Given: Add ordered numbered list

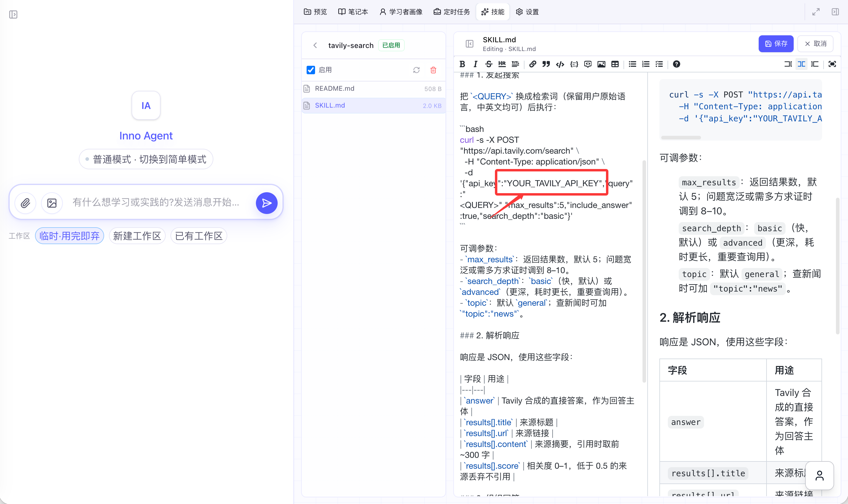Looking at the screenshot, I should [x=646, y=64].
